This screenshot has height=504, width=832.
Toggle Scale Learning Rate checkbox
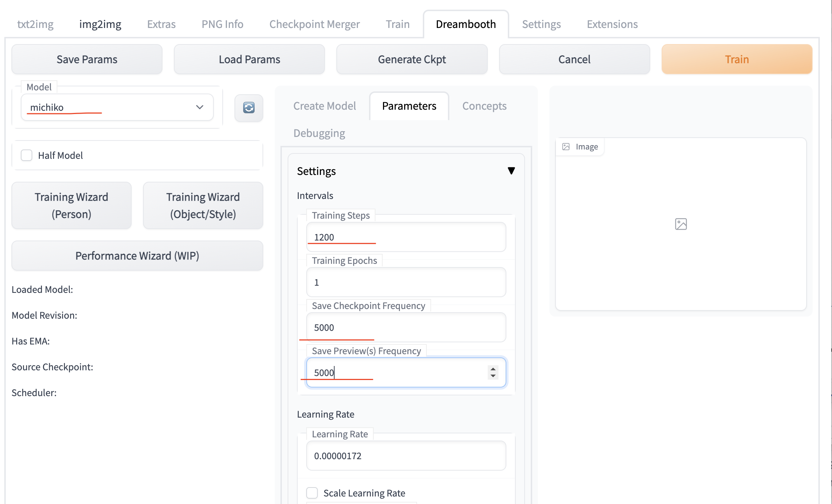point(312,493)
